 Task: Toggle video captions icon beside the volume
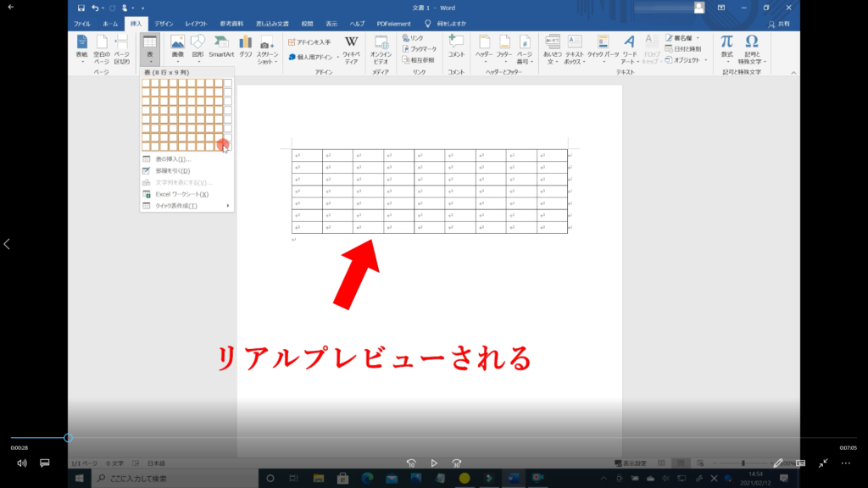pos(45,463)
